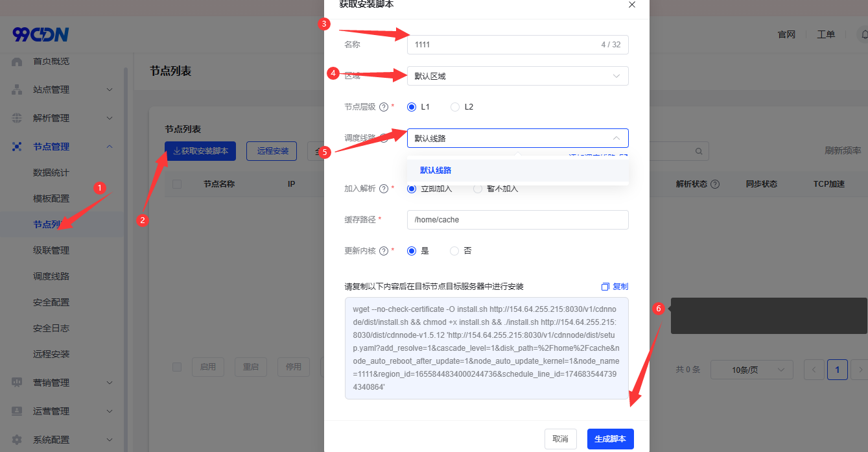Click the 解析管理 globe icon
The height and width of the screenshot is (452, 868).
pyautogui.click(x=17, y=118)
